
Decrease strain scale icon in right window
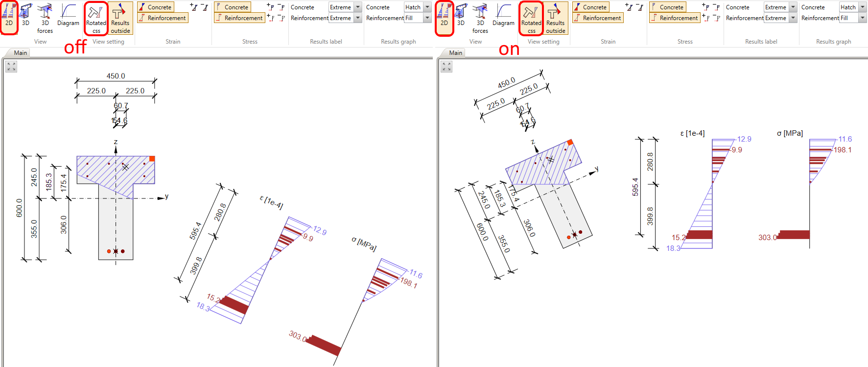pyautogui.click(x=640, y=7)
